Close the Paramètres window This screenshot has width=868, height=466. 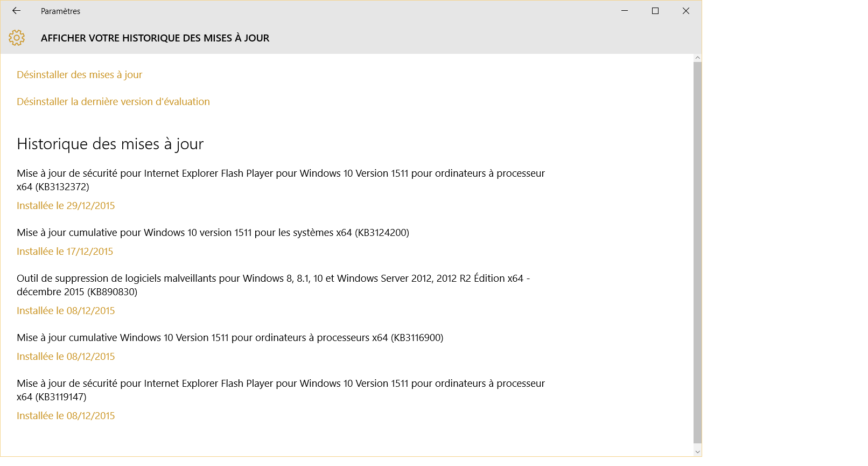(x=686, y=11)
